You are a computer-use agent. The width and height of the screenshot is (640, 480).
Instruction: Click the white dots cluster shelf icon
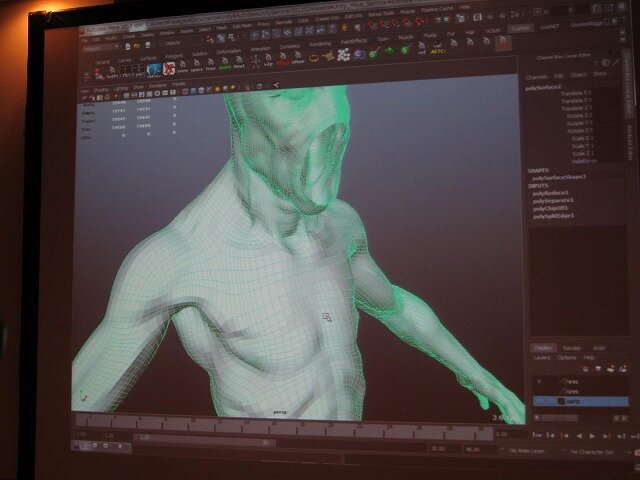click(x=344, y=55)
